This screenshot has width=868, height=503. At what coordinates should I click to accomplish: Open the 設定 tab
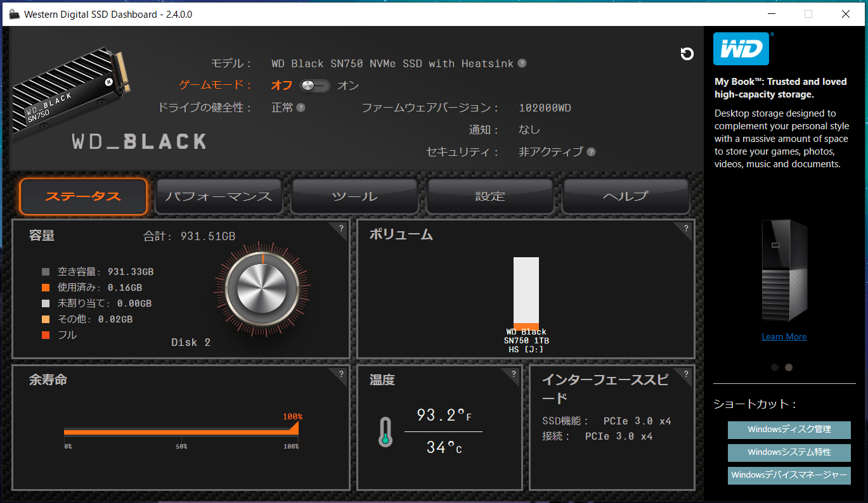tap(490, 196)
